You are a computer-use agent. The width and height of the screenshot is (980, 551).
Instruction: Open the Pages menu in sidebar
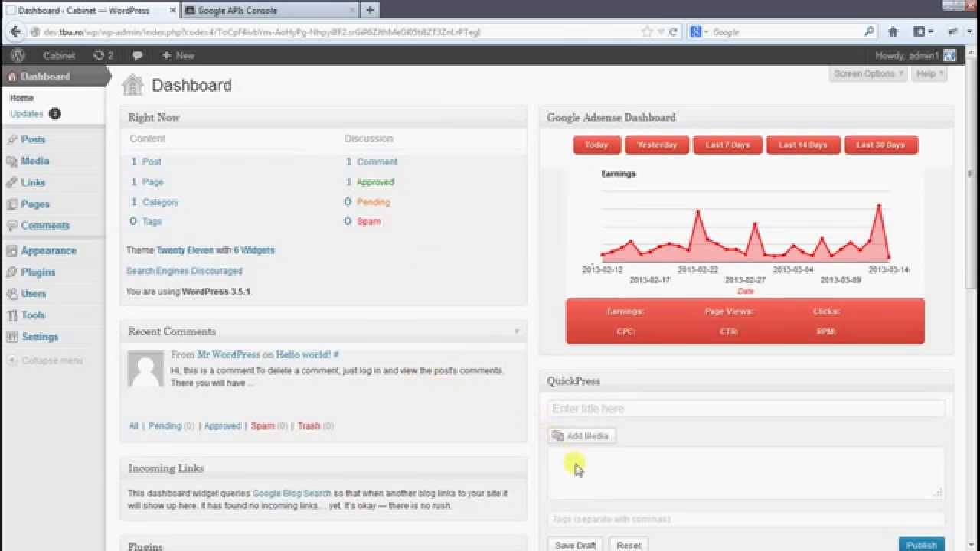tap(35, 204)
